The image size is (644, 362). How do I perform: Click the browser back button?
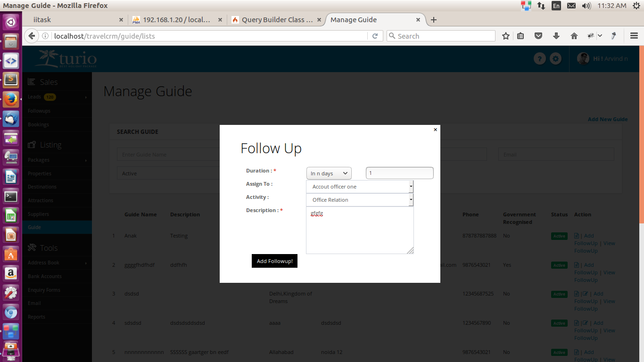pos(32,36)
